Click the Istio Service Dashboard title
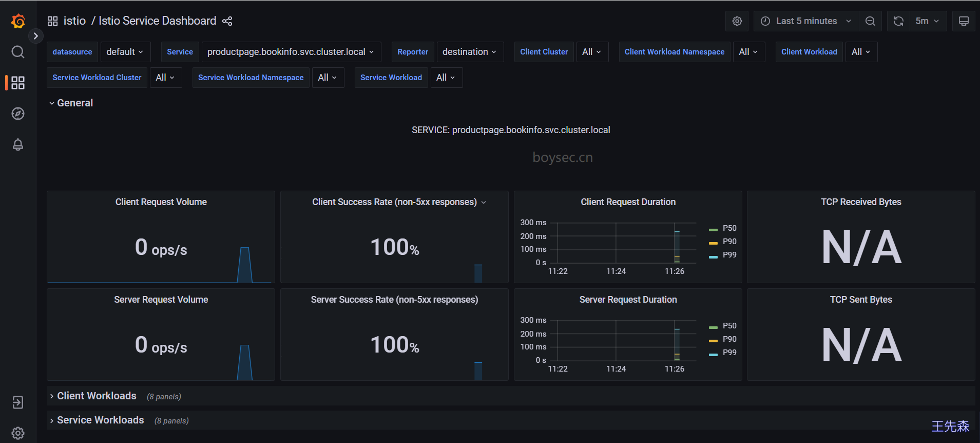This screenshot has height=443, width=980. click(157, 21)
